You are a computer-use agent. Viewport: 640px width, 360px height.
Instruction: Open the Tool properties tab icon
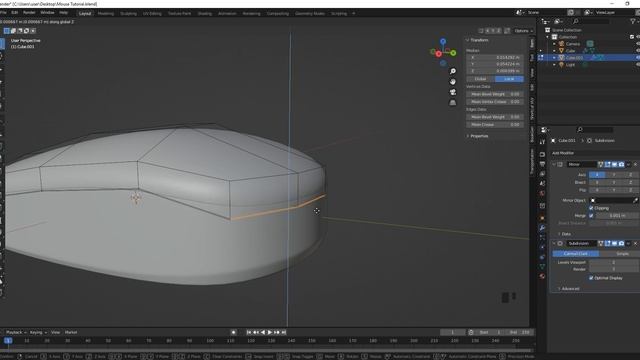coord(542,142)
